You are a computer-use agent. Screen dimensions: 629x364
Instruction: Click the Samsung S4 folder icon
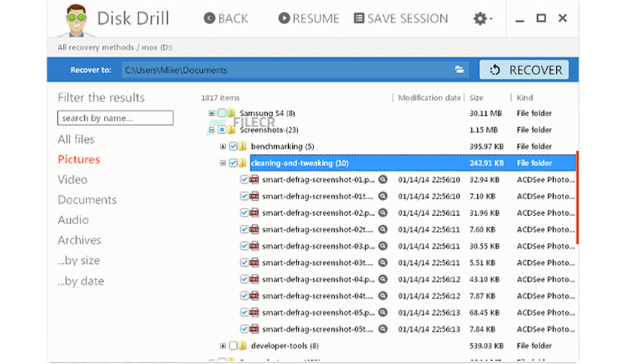click(x=232, y=113)
